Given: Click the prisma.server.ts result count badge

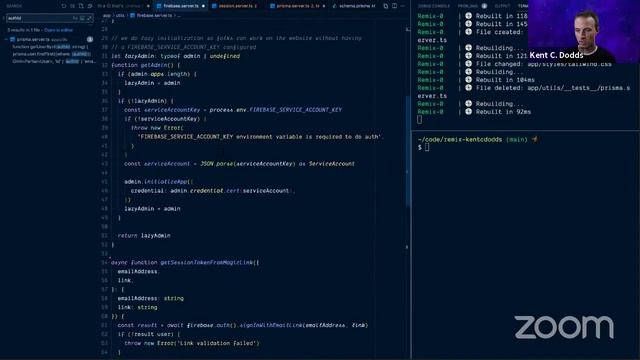Looking at the screenshot, I should pyautogui.click(x=90, y=39).
